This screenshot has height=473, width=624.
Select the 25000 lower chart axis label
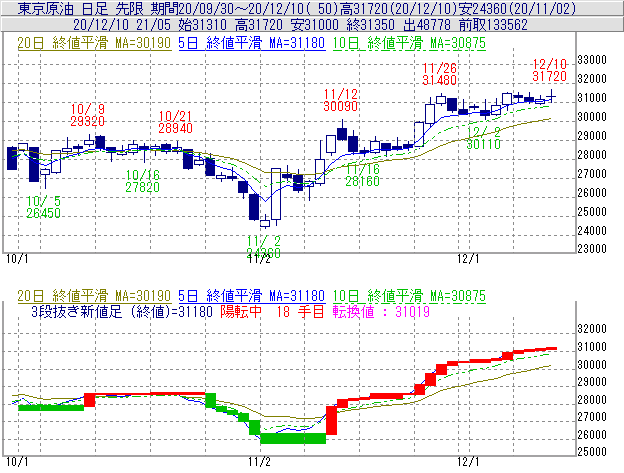click(x=592, y=452)
